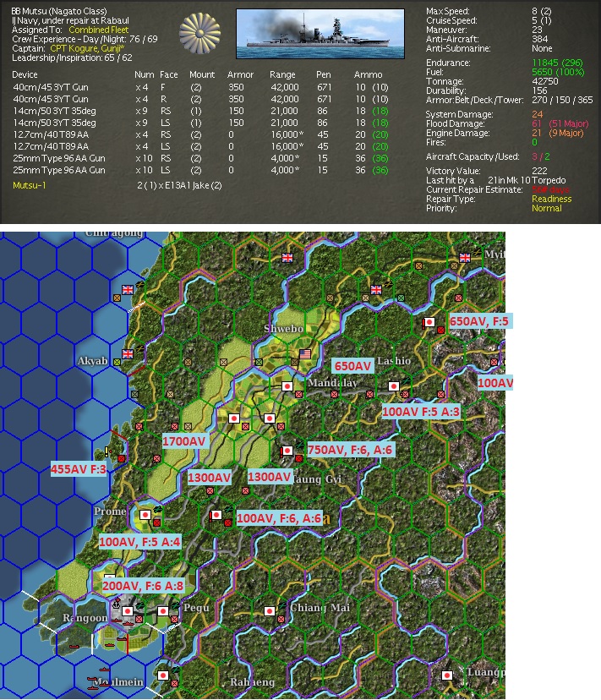Screen dimensions: 601x700
Task: Click the Engine Damage value 21 (9 Major)
Action: [558, 133]
